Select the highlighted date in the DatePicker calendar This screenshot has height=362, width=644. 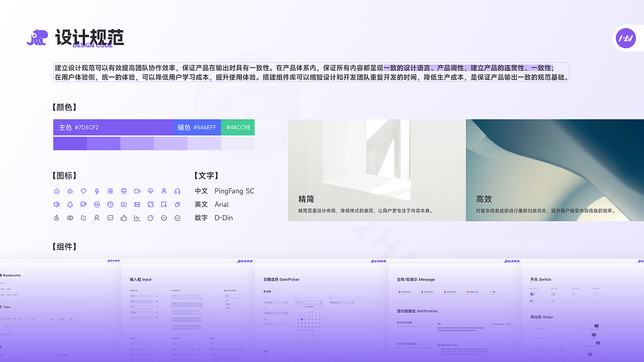pos(302,319)
